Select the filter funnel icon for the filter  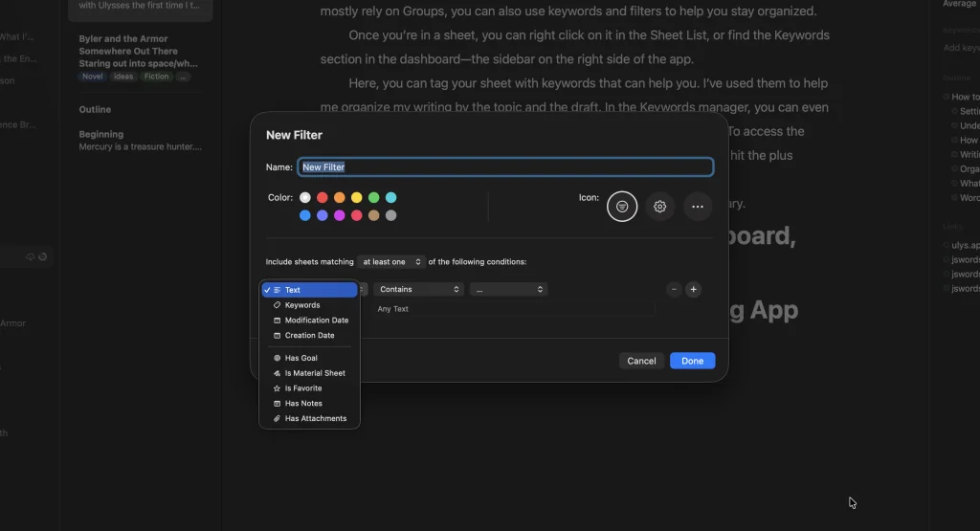click(622, 207)
